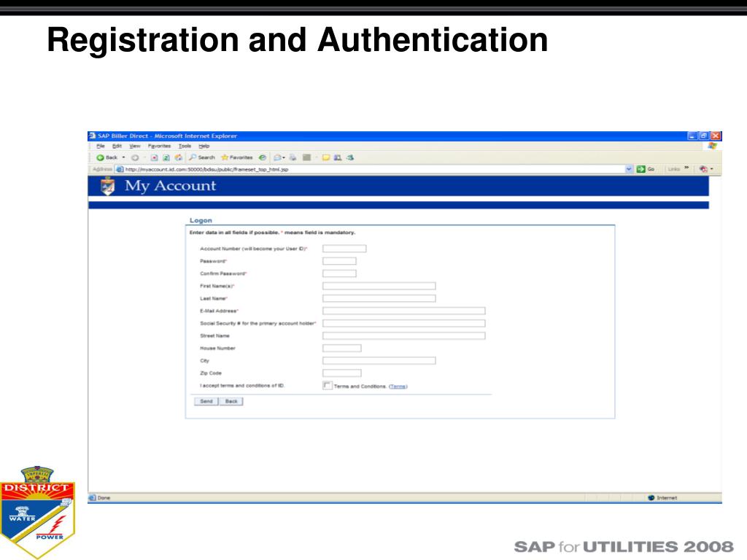Click the House Number input field

pyautogui.click(x=342, y=348)
